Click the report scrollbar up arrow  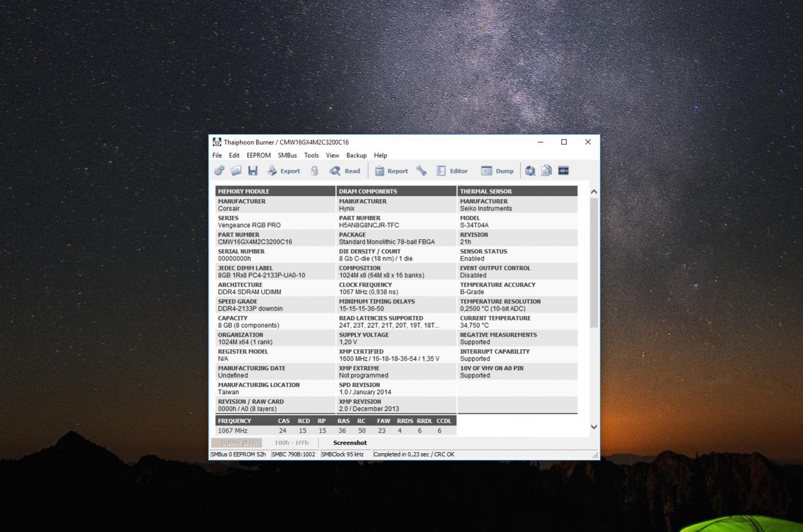click(x=594, y=192)
